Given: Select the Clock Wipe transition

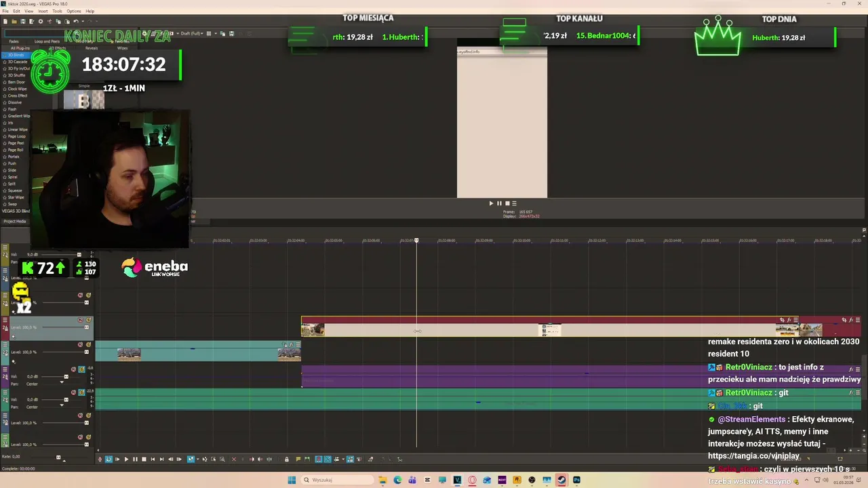Looking at the screenshot, I should click(17, 89).
